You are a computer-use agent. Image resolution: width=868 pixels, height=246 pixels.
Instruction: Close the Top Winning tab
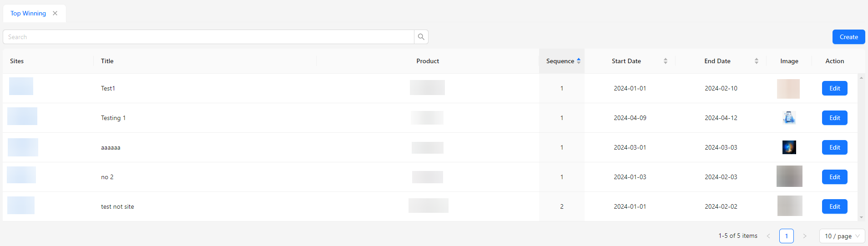pos(55,13)
